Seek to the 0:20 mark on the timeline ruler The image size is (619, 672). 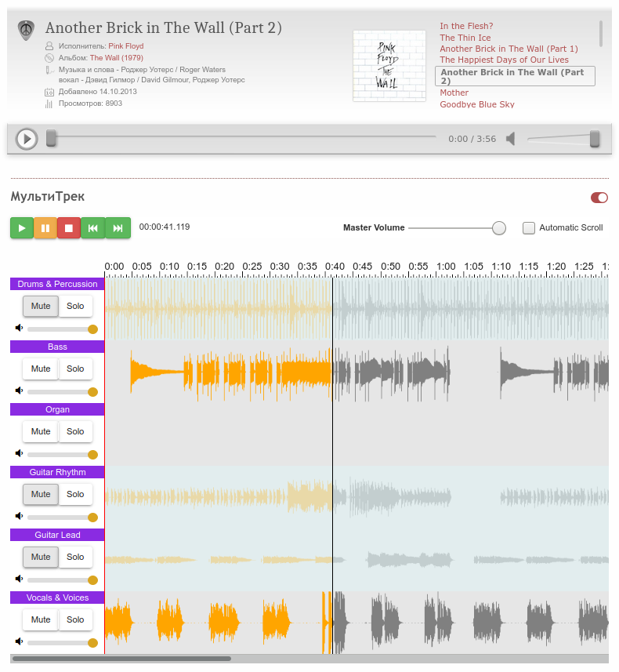224,267
